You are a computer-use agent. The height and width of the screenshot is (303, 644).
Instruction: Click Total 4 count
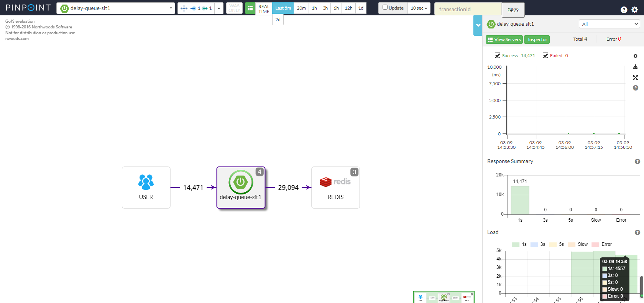[x=580, y=39]
